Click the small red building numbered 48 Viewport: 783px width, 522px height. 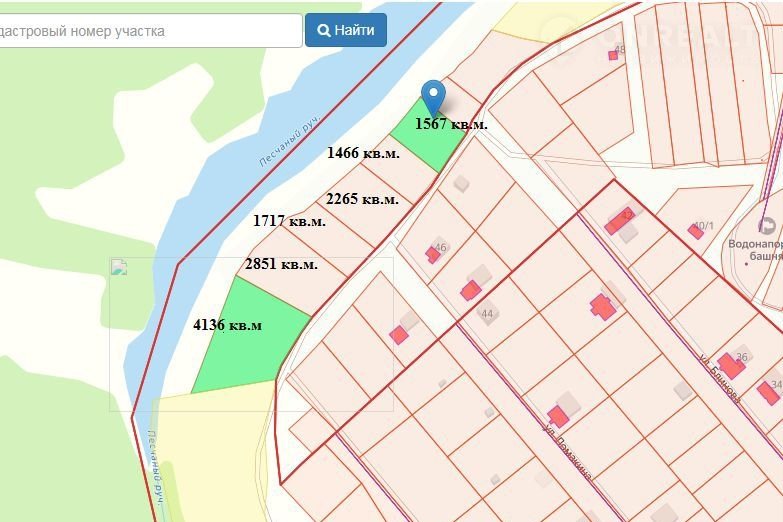coord(613,55)
